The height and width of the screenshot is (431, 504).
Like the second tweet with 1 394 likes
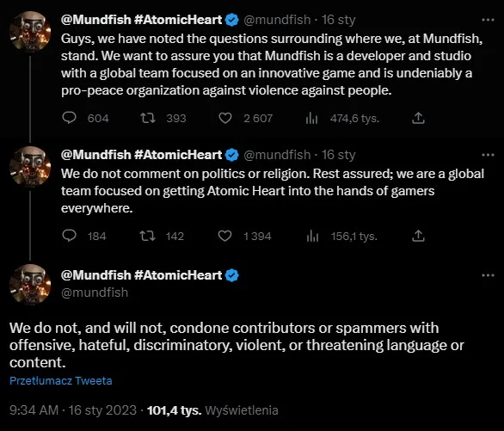tap(224, 236)
